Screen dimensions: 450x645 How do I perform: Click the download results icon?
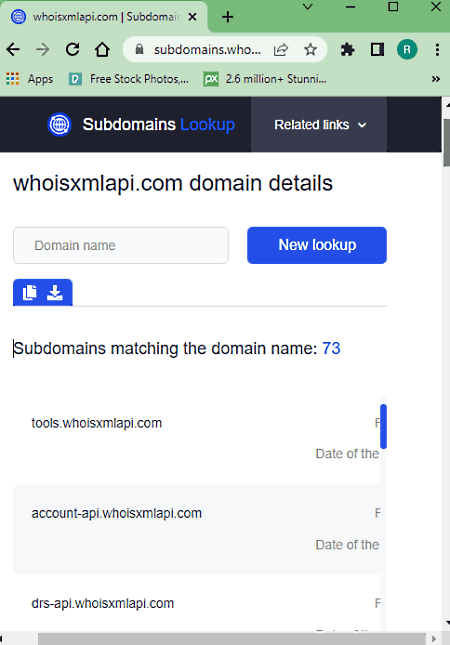[55, 292]
